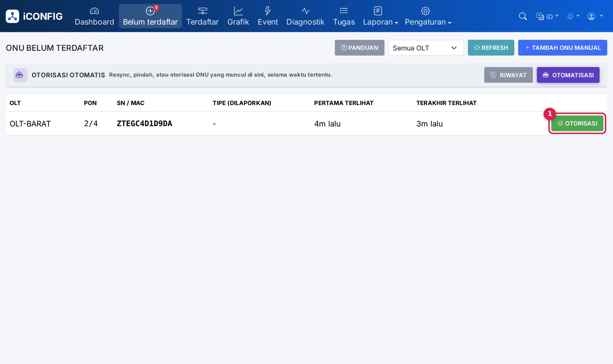
Task: Expand the Pengaturan settings menu
Action: (428, 16)
